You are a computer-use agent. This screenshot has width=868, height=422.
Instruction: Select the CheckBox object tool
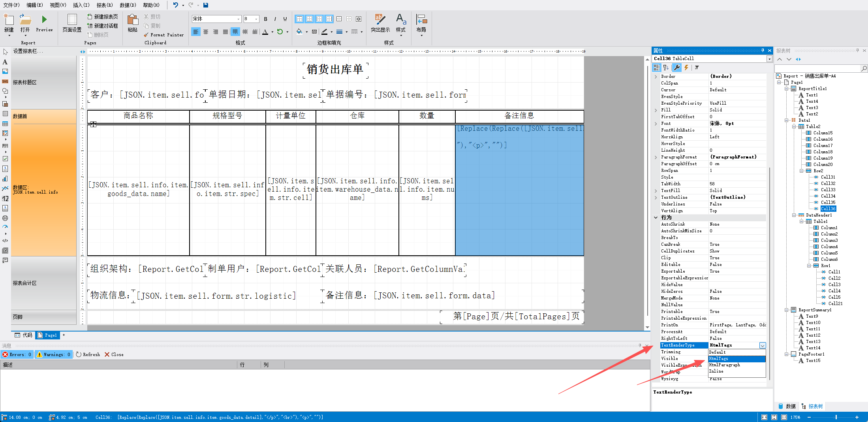(x=5, y=159)
